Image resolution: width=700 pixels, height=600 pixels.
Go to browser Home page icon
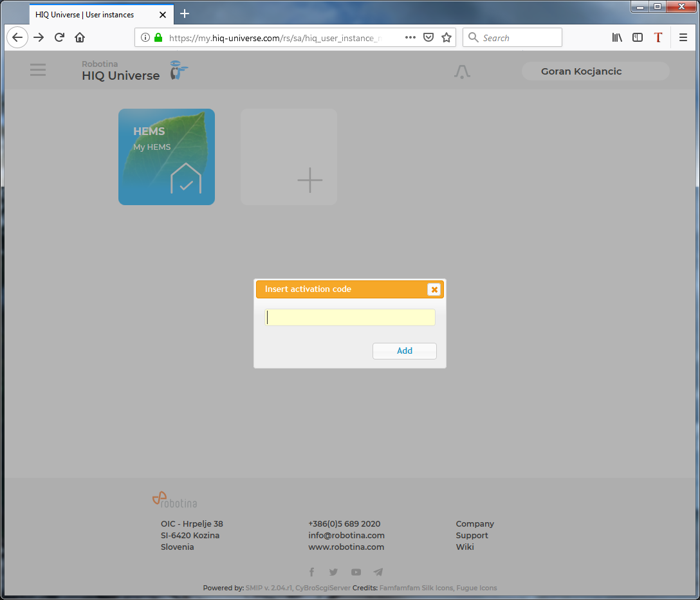tap(80, 37)
